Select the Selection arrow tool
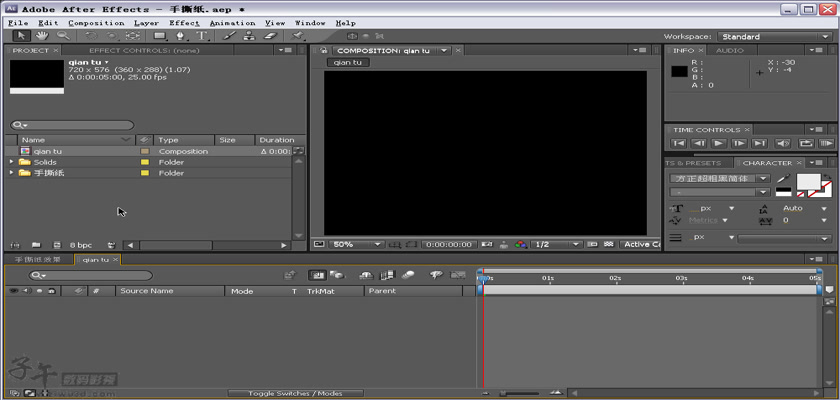The height and width of the screenshot is (400, 840). click(x=21, y=36)
